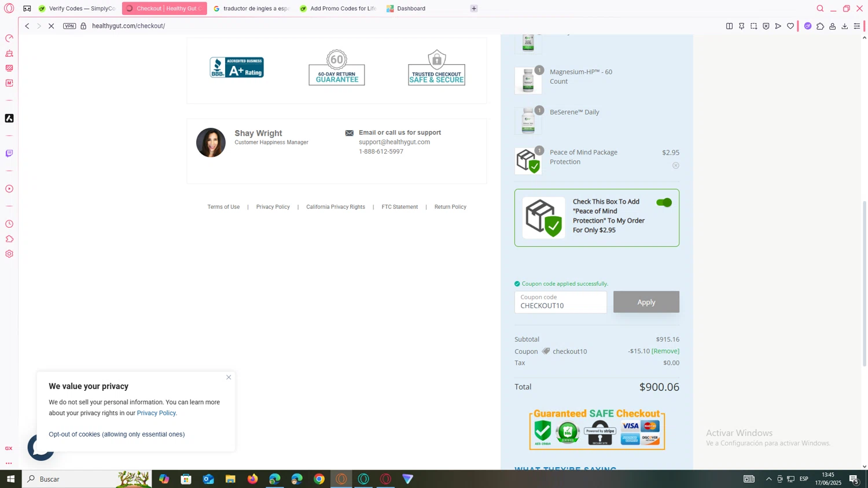Click the healthygut.com/checkout address bar
The height and width of the screenshot is (488, 868).
tap(128, 26)
